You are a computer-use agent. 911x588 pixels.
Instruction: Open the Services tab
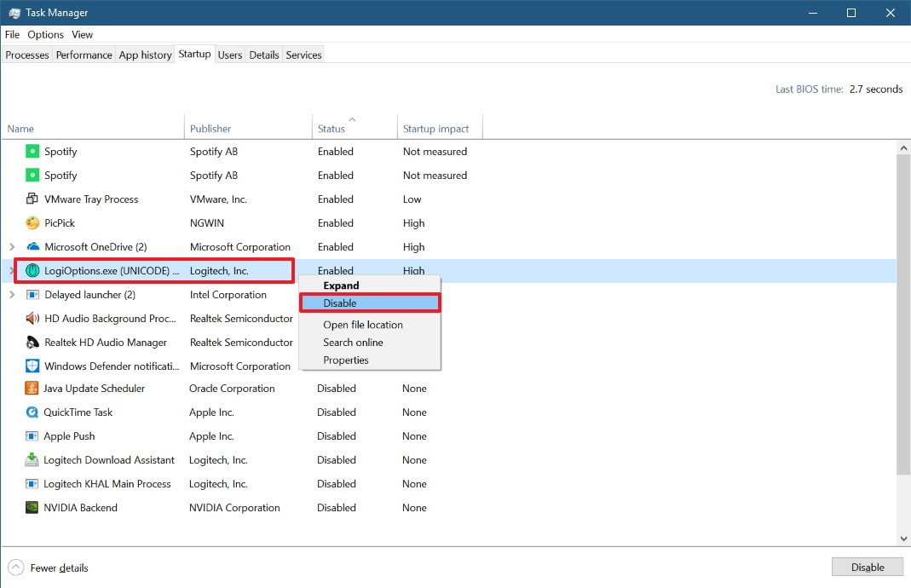click(x=303, y=55)
